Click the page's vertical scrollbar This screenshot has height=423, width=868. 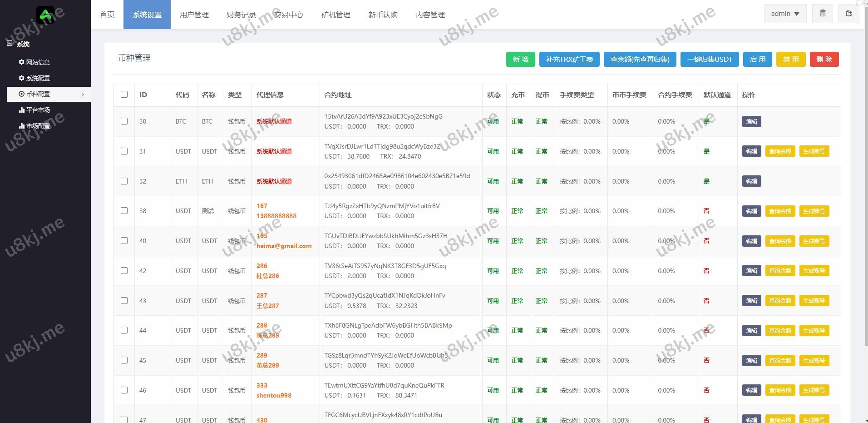coord(865,182)
